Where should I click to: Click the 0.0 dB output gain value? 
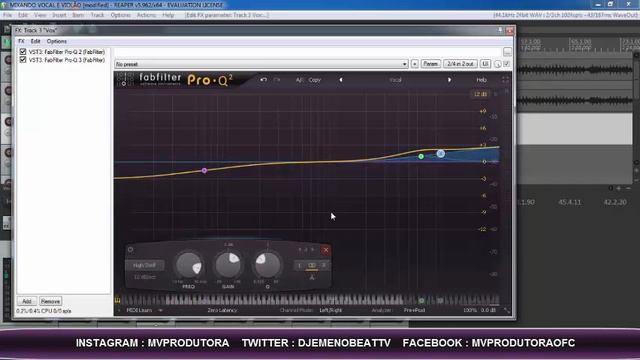click(x=488, y=310)
